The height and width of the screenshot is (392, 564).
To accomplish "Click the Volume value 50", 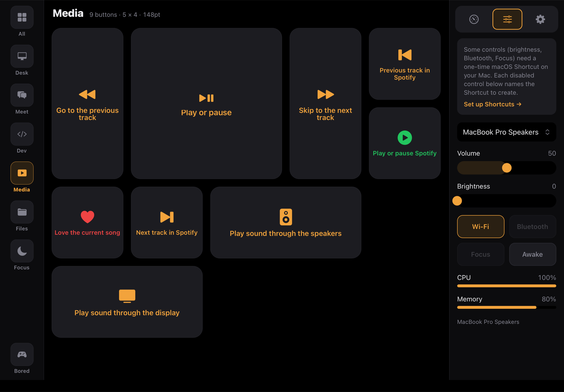I will (x=552, y=153).
